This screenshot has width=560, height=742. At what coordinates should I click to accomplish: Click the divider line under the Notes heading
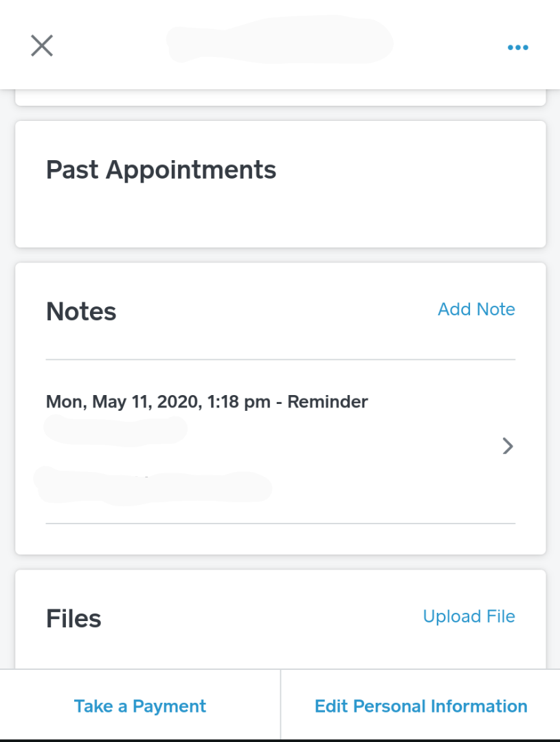tap(280, 359)
